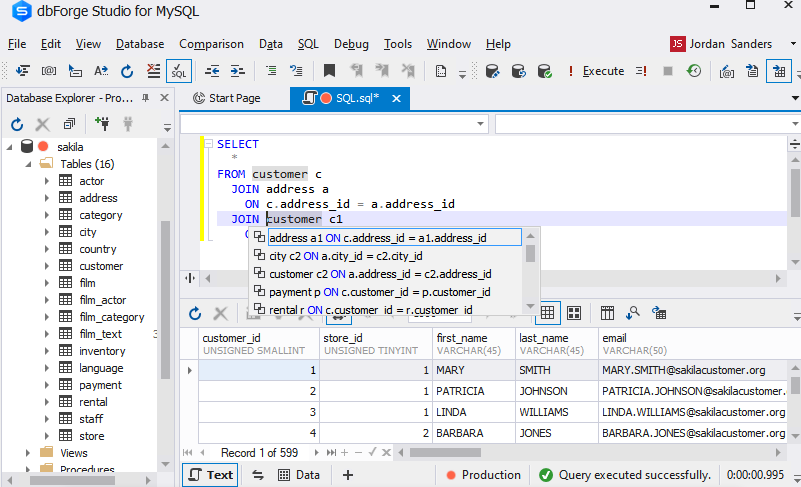Open the Database menu
Viewport: 801px width, 487px height.
(140, 44)
